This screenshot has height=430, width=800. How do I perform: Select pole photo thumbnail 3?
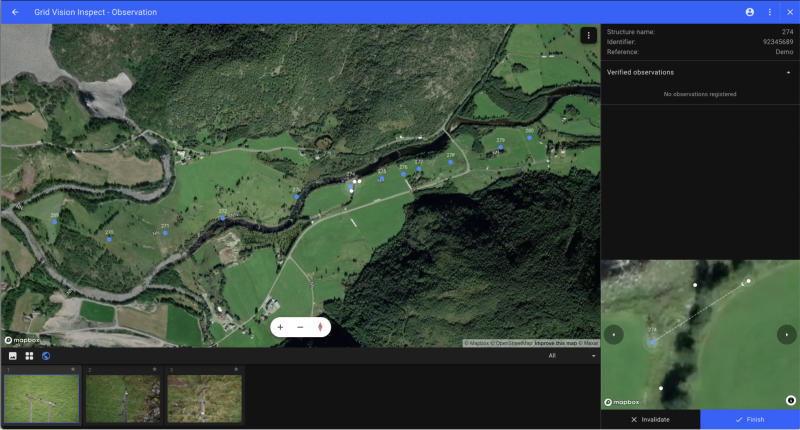point(205,398)
